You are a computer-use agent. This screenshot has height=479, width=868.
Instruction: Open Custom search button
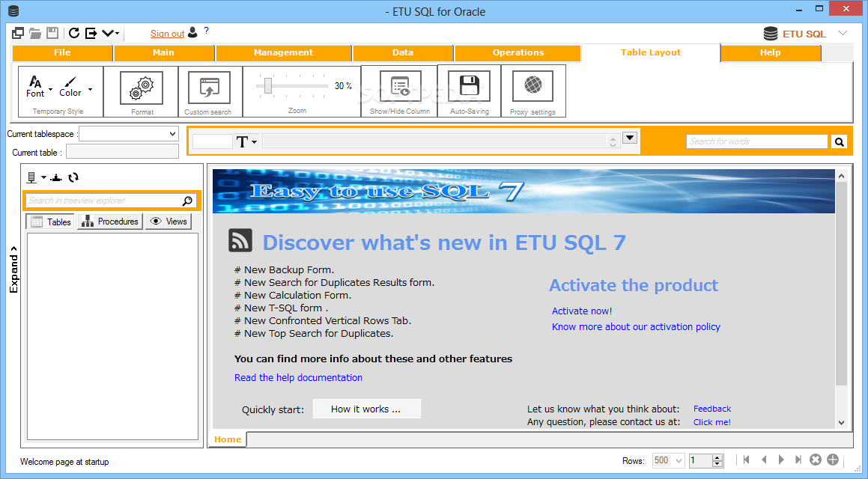(209, 88)
